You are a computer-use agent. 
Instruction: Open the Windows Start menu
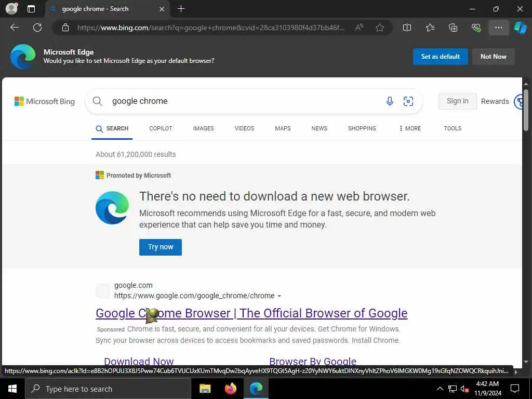[x=12, y=389]
